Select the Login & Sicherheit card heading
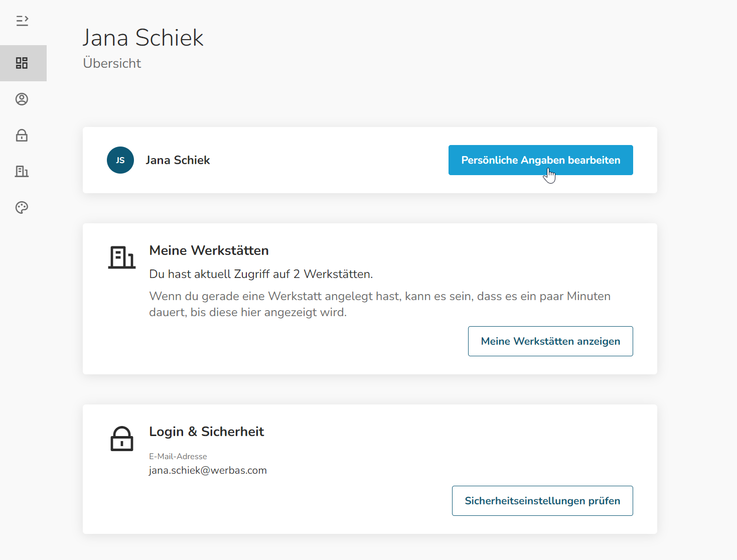This screenshot has width=737, height=560. coord(207,432)
